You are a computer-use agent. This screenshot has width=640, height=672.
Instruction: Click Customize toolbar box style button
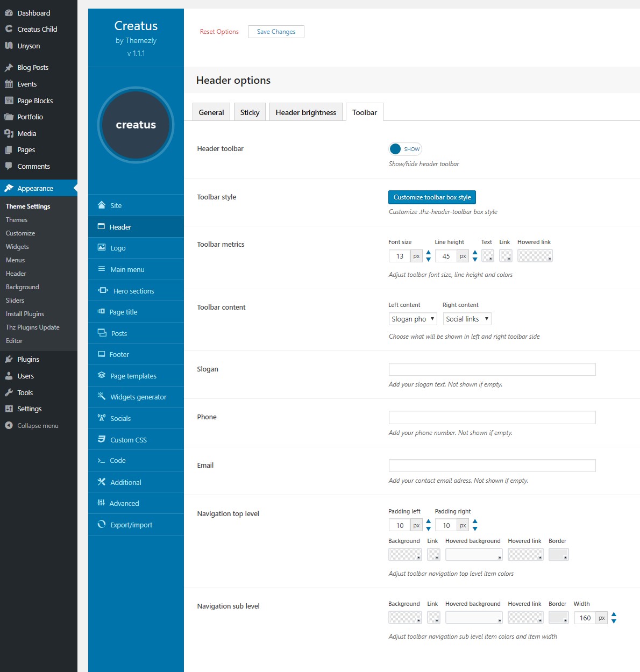432,197
